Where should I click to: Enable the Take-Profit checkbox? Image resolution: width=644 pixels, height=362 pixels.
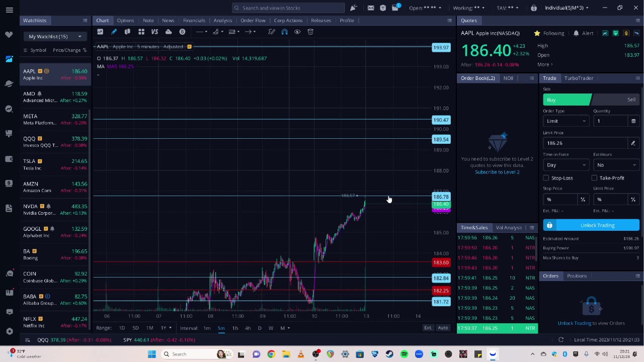[x=594, y=178]
